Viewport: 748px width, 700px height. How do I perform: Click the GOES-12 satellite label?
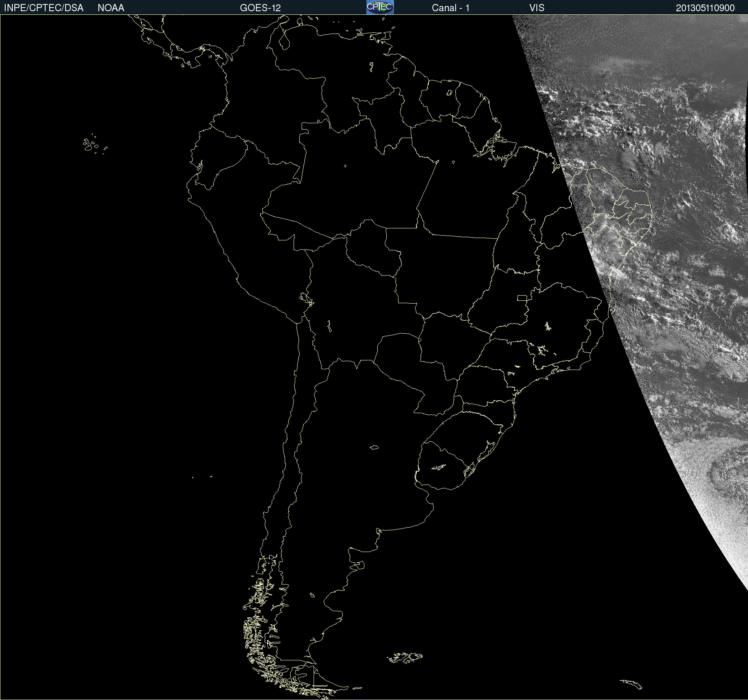(x=260, y=8)
